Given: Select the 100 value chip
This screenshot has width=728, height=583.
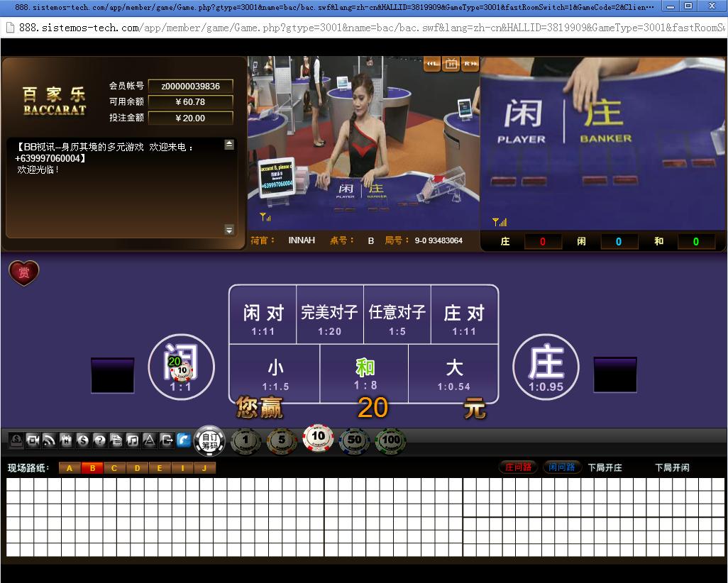Looking at the screenshot, I should pos(391,440).
